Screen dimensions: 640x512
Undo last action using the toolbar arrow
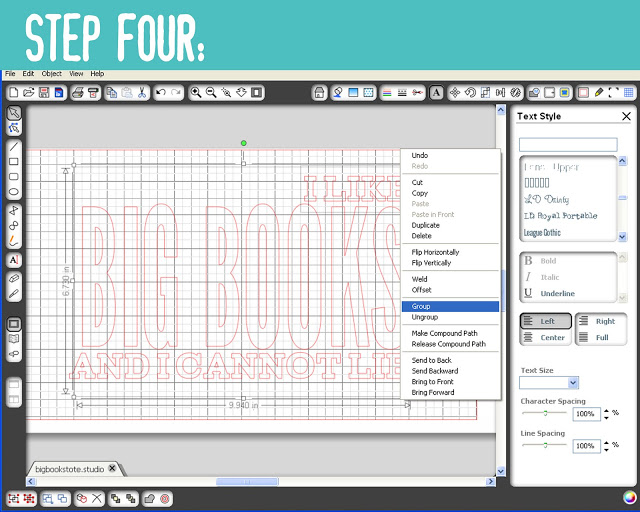coord(161,93)
